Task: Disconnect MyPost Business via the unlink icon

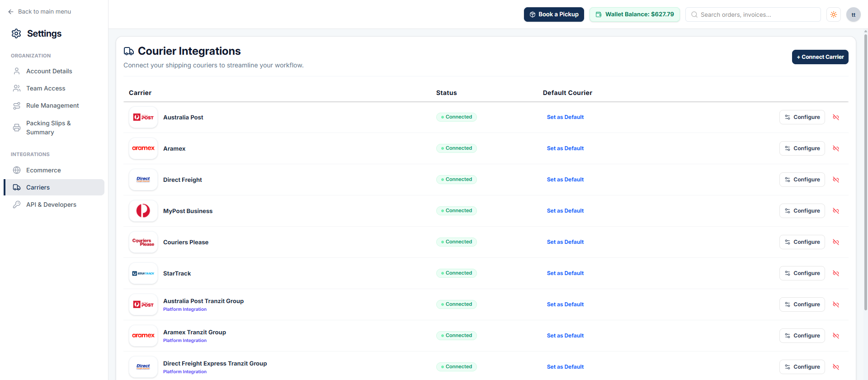Action: point(836,211)
